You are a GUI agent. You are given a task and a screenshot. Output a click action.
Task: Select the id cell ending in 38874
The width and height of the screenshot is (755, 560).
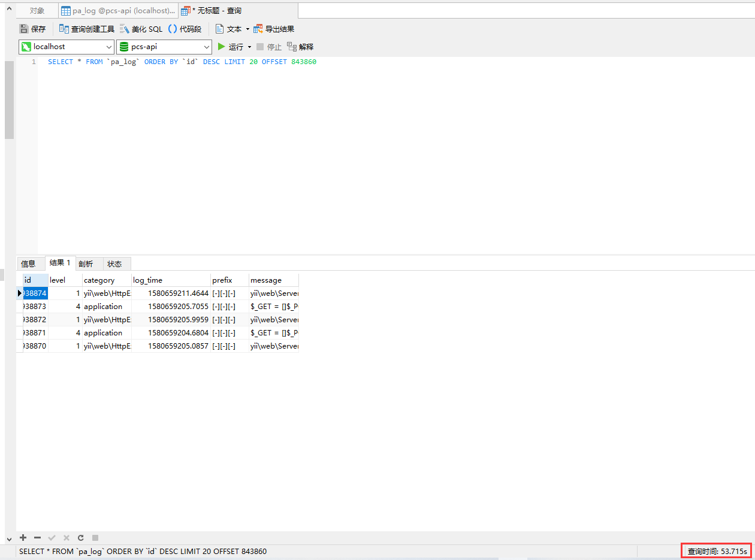[35, 293]
